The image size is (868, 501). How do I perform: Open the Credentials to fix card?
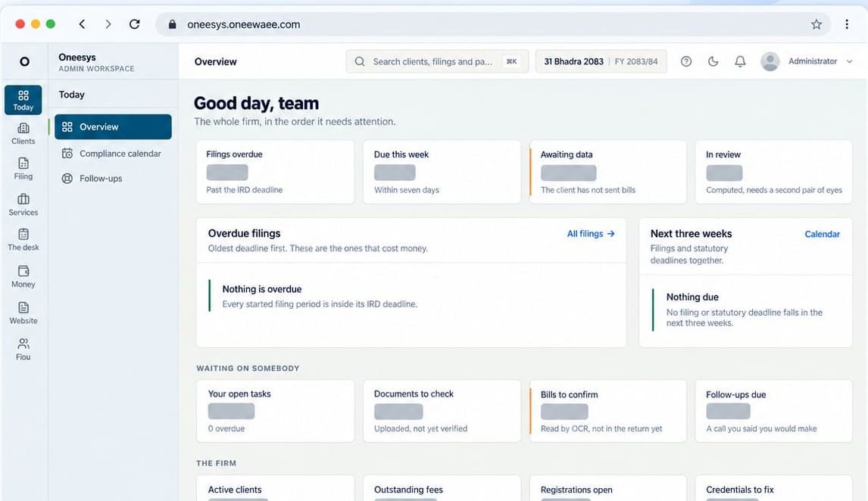tap(774, 488)
